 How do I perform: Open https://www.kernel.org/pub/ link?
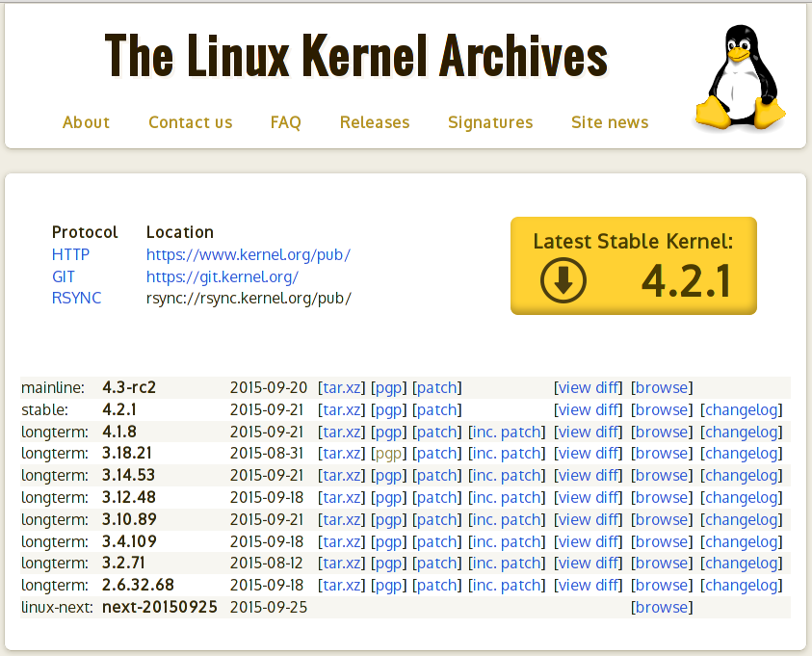pos(249,254)
